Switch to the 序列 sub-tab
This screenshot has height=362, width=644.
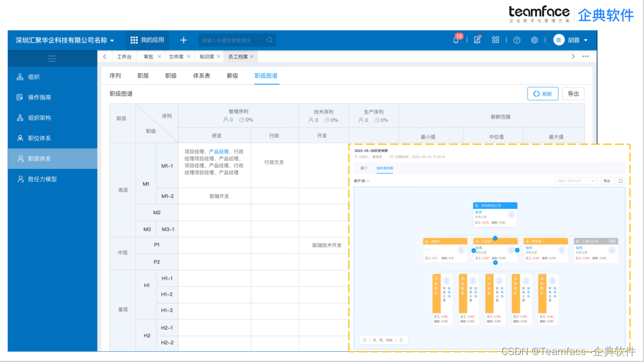tap(115, 76)
